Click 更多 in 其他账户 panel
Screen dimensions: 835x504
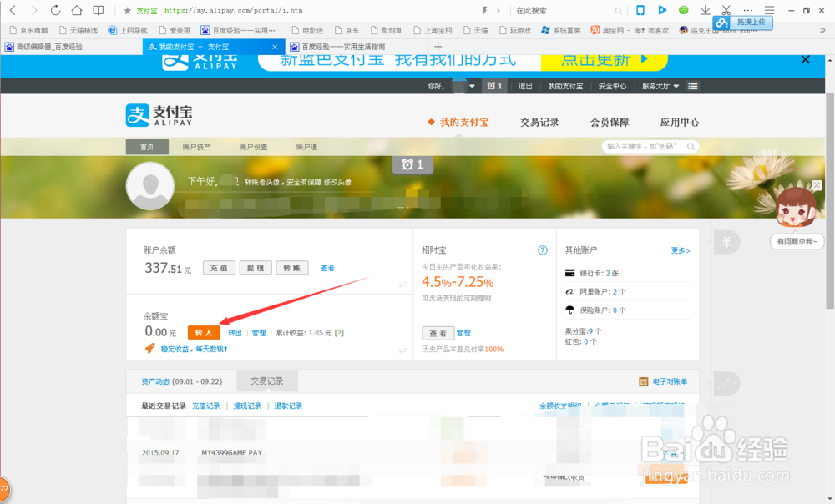pos(680,250)
